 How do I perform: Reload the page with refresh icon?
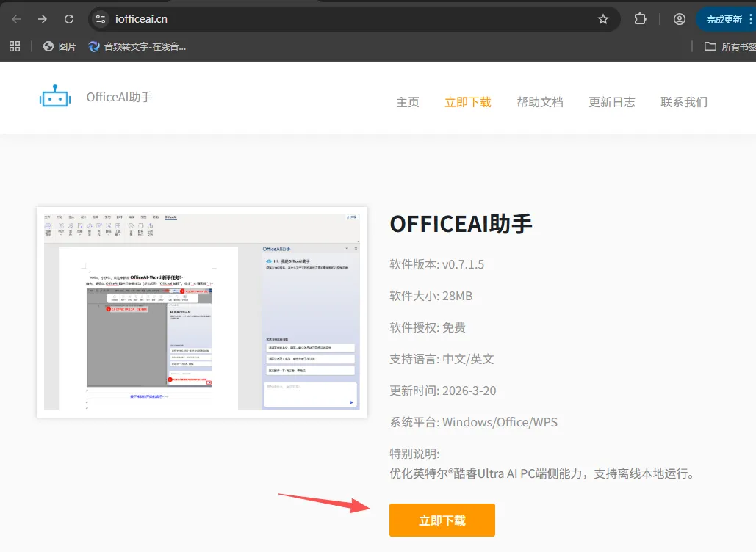coord(69,19)
